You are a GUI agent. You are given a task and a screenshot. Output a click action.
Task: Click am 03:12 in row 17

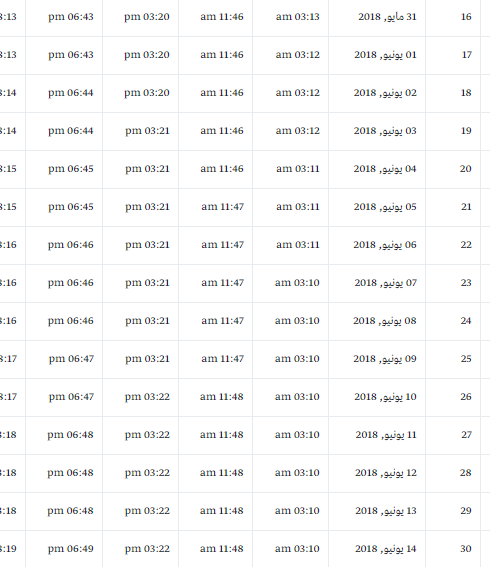point(298,55)
